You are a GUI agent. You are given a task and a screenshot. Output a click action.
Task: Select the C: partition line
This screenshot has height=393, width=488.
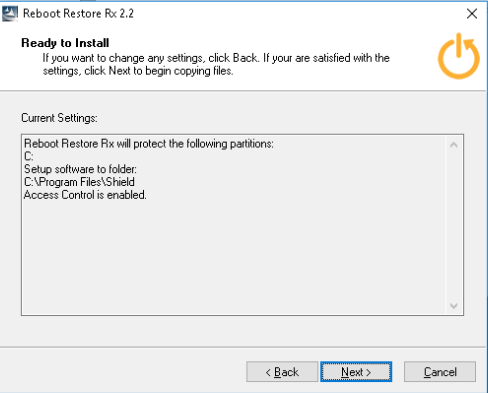point(29,156)
